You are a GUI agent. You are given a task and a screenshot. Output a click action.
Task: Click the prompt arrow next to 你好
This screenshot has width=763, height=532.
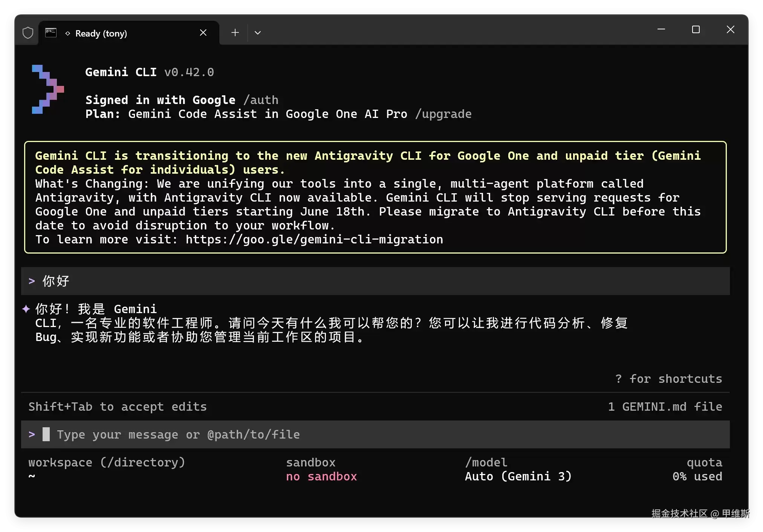[x=32, y=281]
